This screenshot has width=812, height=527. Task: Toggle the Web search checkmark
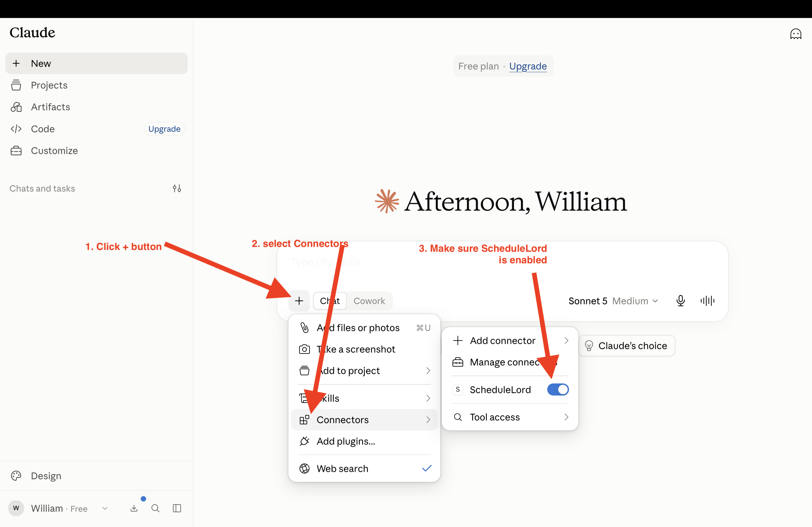coord(427,469)
